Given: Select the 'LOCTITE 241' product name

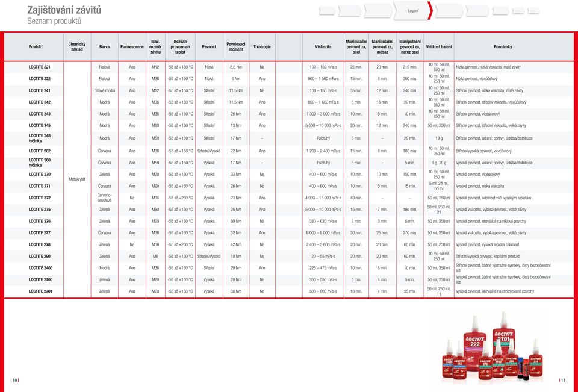Looking at the screenshot, I should point(40,90).
